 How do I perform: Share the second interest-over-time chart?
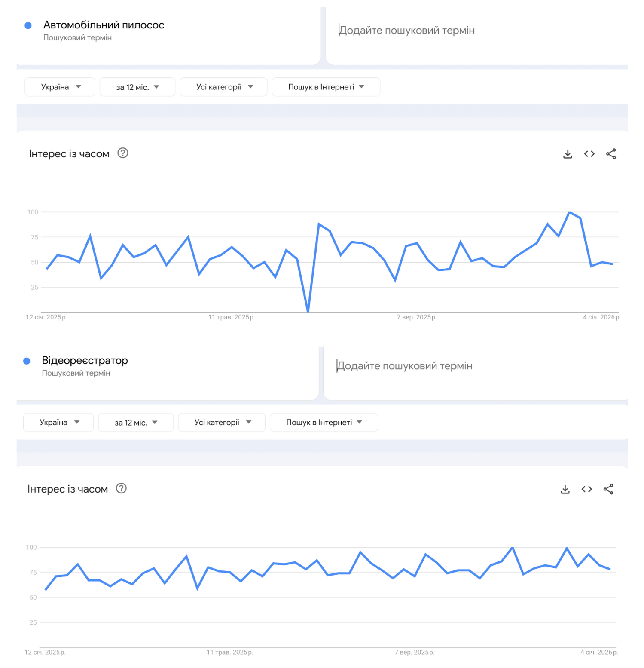pos(608,489)
